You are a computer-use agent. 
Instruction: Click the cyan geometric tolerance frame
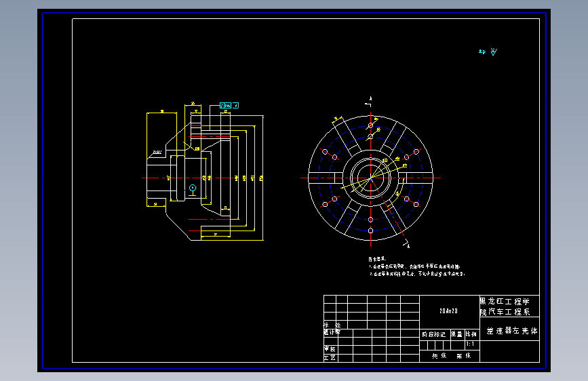(229, 105)
